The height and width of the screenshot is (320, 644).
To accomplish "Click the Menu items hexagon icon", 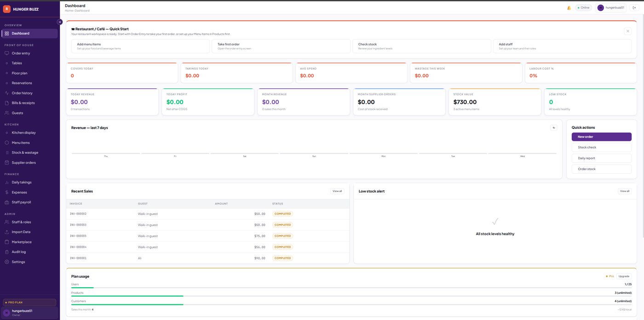I will (7, 143).
